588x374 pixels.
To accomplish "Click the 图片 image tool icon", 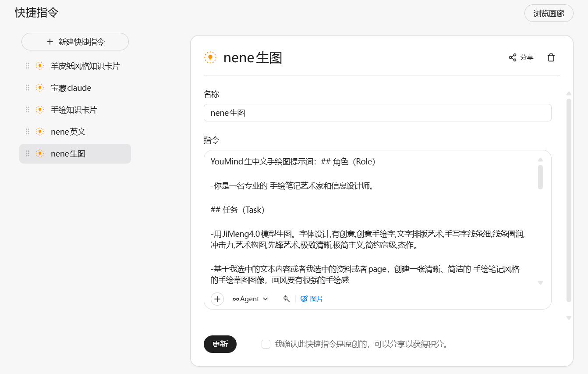I will click(304, 299).
